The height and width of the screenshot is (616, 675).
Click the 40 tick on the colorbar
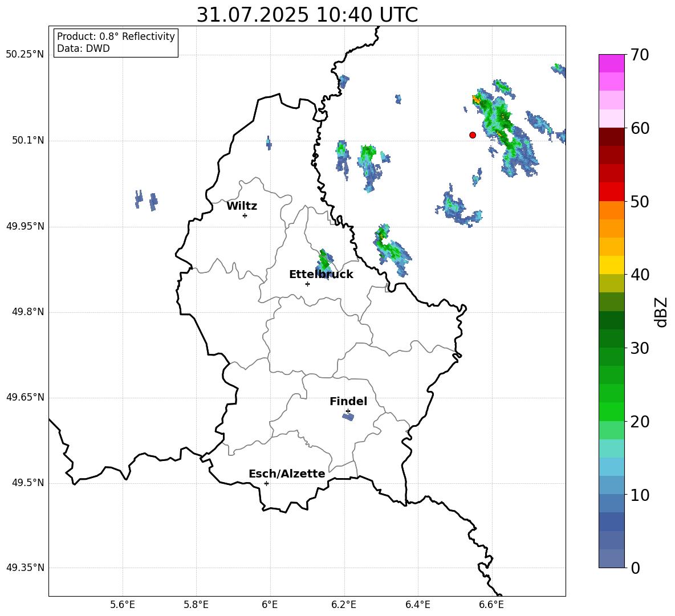coord(640,275)
